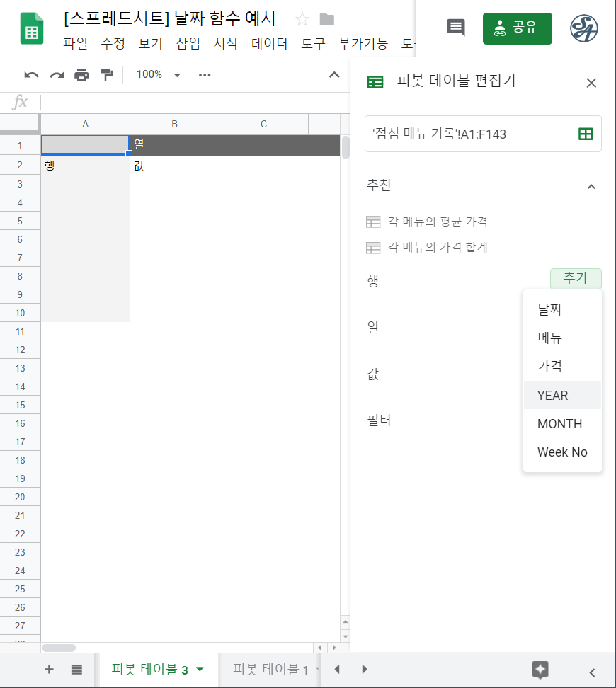Star this spreadsheet document
This screenshot has height=688, width=616.
(302, 19)
